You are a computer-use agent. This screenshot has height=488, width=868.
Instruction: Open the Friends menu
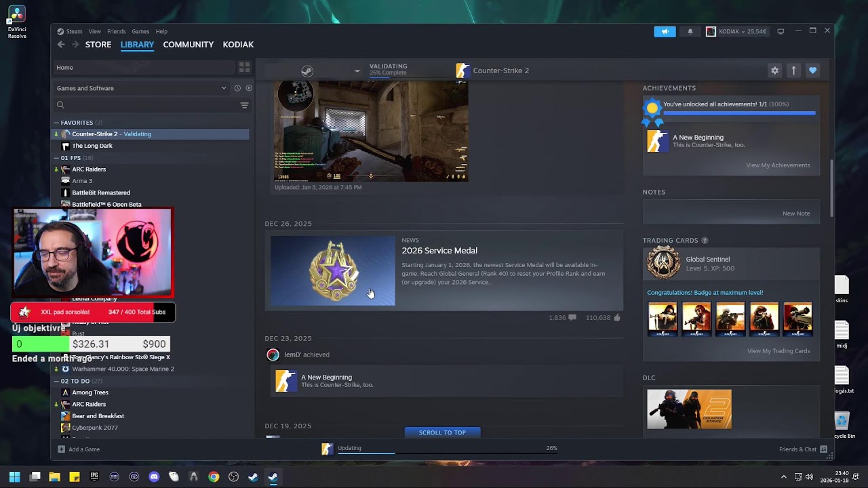[x=116, y=31]
